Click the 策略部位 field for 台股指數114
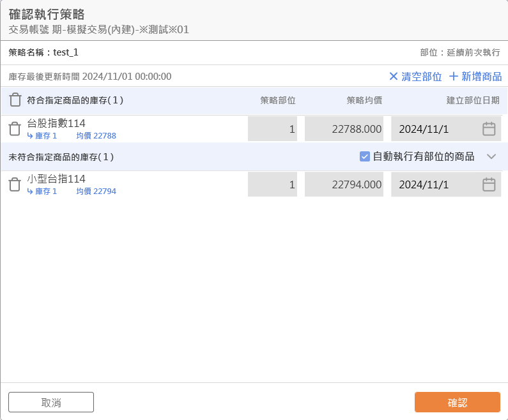 point(272,129)
